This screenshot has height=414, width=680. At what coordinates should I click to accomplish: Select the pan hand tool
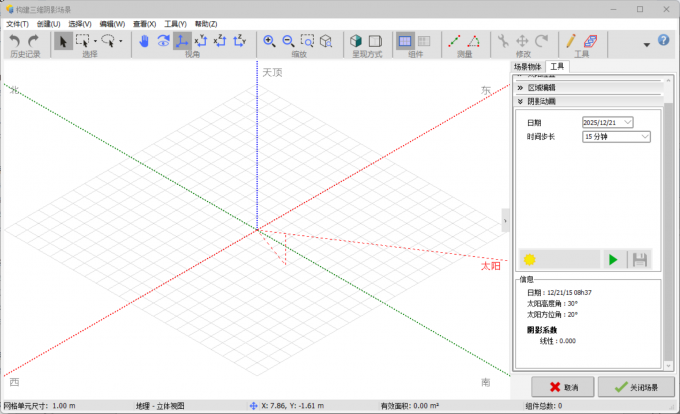(144, 41)
